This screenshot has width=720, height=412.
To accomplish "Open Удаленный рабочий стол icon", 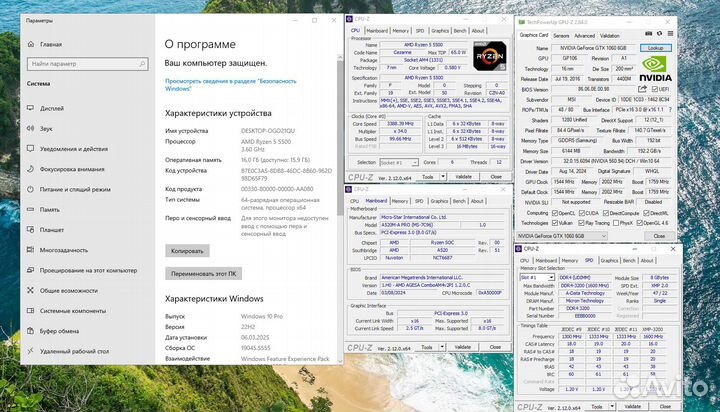I will (x=31, y=351).
